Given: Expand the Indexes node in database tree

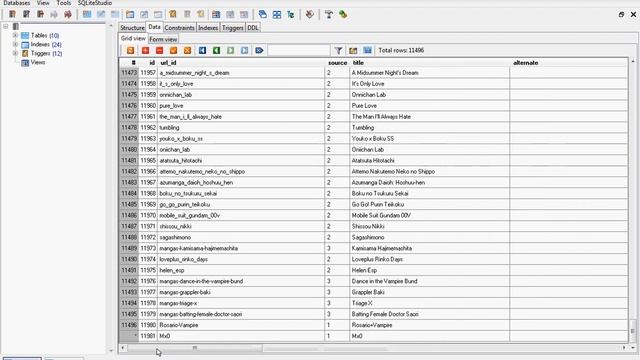Looking at the screenshot, I should 15,44.
